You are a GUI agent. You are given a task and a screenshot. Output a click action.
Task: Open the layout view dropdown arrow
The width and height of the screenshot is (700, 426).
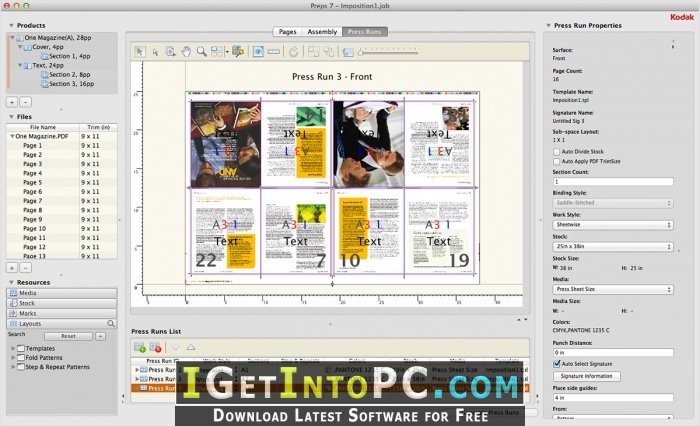pos(227,52)
